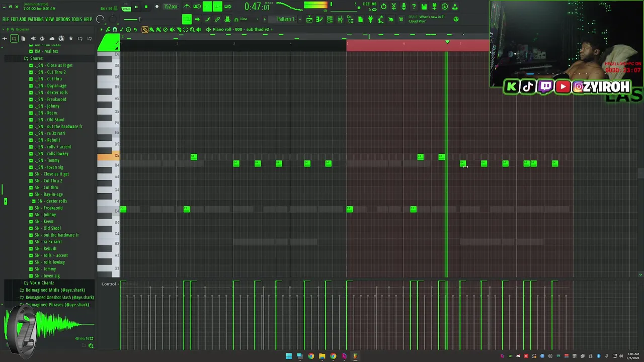Save the project with floppy disk icon
The height and width of the screenshot is (362, 644).
coord(424,7)
